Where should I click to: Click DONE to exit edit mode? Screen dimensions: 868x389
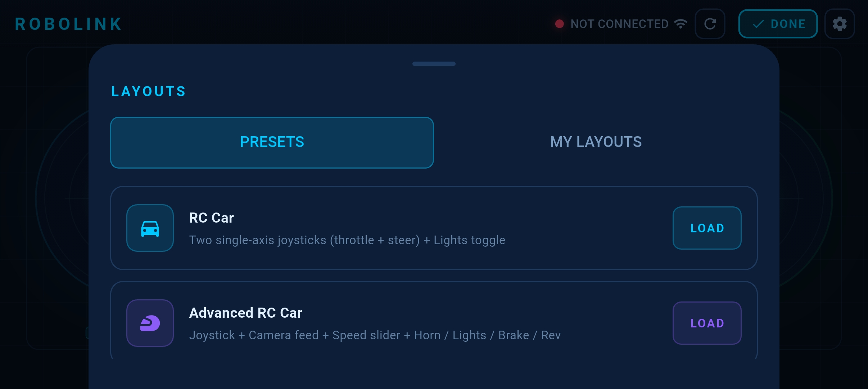pos(778,24)
